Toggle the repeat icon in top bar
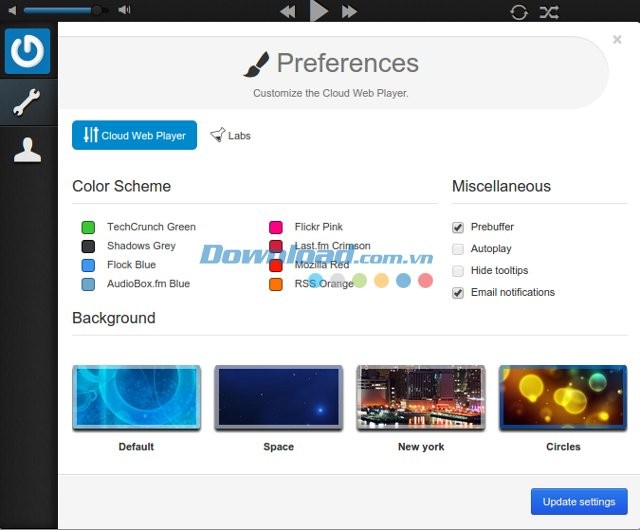This screenshot has width=640, height=530. coord(518,12)
